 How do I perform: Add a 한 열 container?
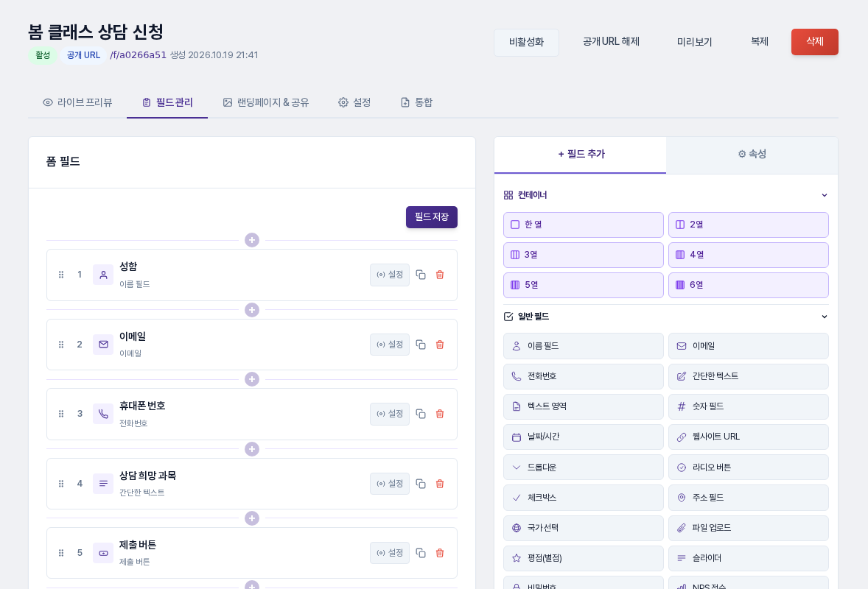[x=584, y=225]
